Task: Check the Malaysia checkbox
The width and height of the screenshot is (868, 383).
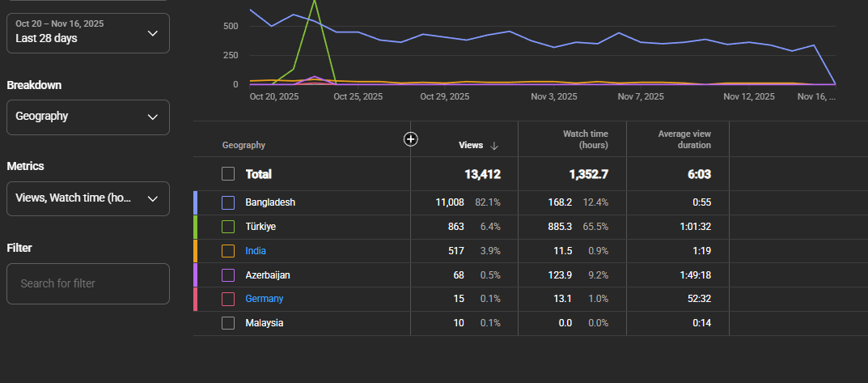Action: point(228,322)
